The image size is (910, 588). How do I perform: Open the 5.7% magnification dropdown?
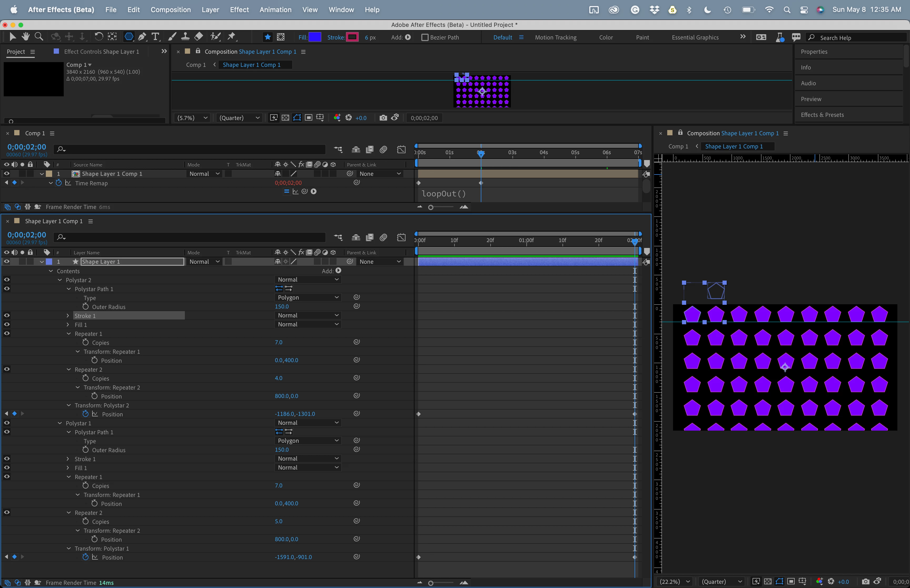192,118
